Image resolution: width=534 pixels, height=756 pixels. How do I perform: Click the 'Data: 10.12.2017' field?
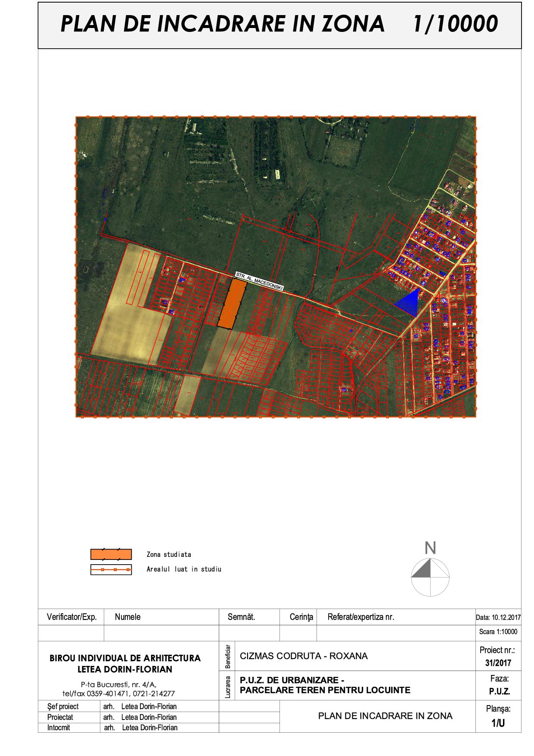point(498,617)
